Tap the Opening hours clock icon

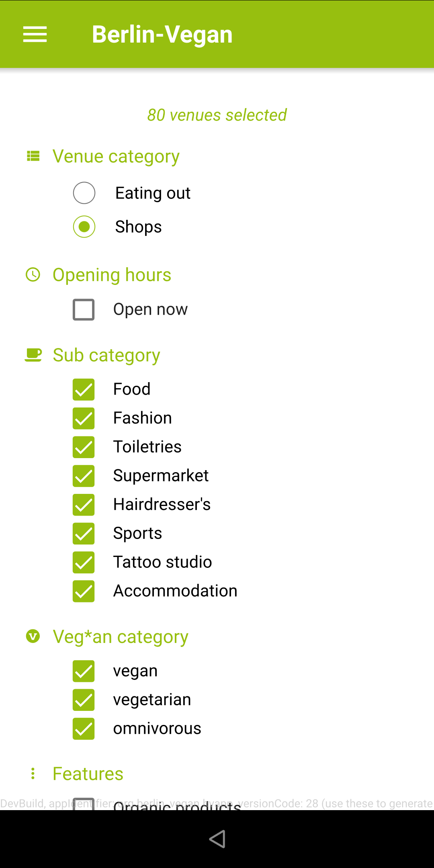click(33, 274)
